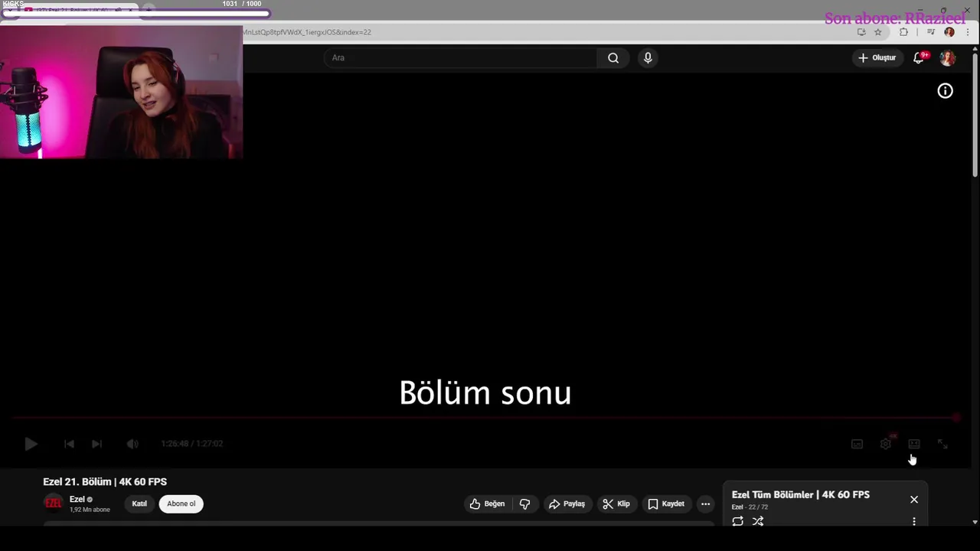Open the Chrome profile avatar
Image resolution: width=980 pixels, height=551 pixels.
point(949,32)
